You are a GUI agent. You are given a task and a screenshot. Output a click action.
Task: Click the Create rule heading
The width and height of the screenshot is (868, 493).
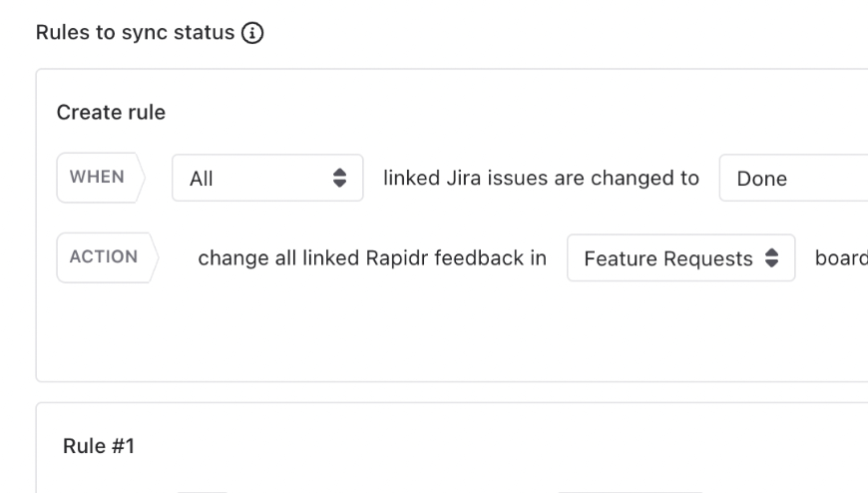pos(111,113)
